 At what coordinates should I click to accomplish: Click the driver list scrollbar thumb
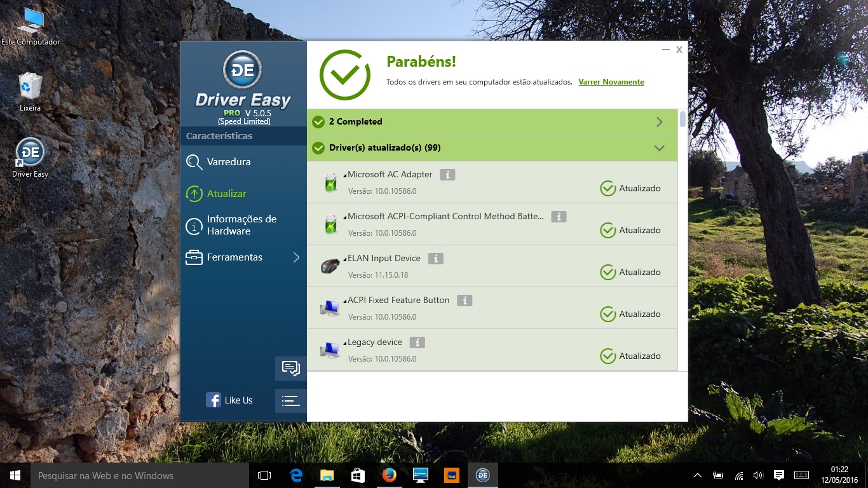682,119
